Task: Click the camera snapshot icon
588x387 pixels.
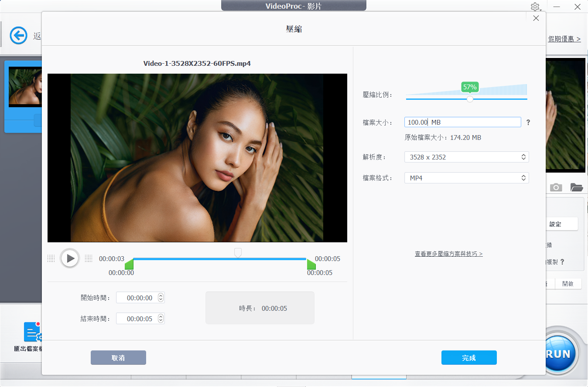Action: point(556,187)
